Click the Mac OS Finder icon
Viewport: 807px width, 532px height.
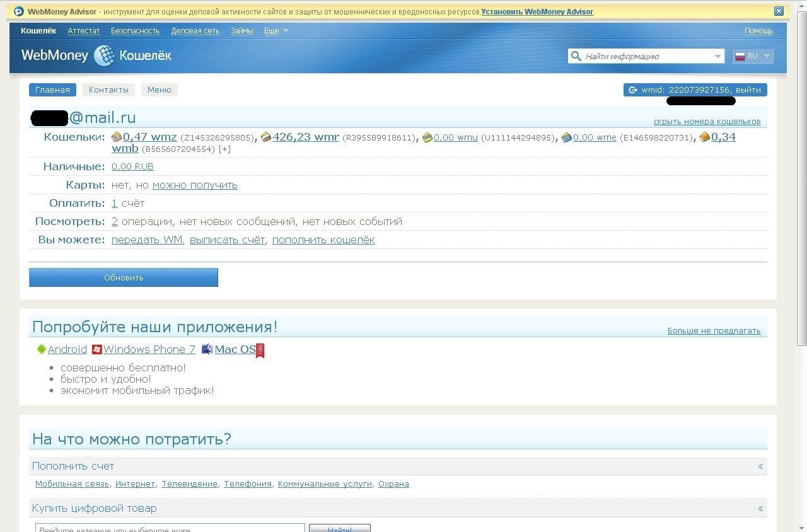point(207,349)
